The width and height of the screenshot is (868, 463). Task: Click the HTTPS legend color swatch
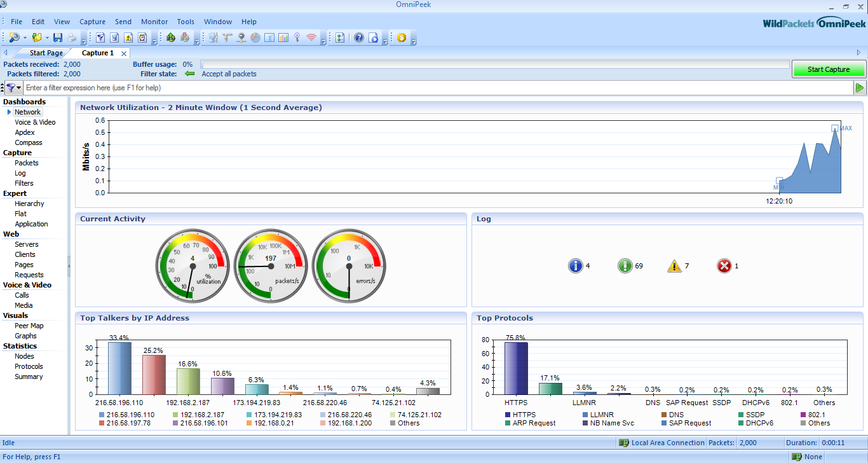click(508, 415)
